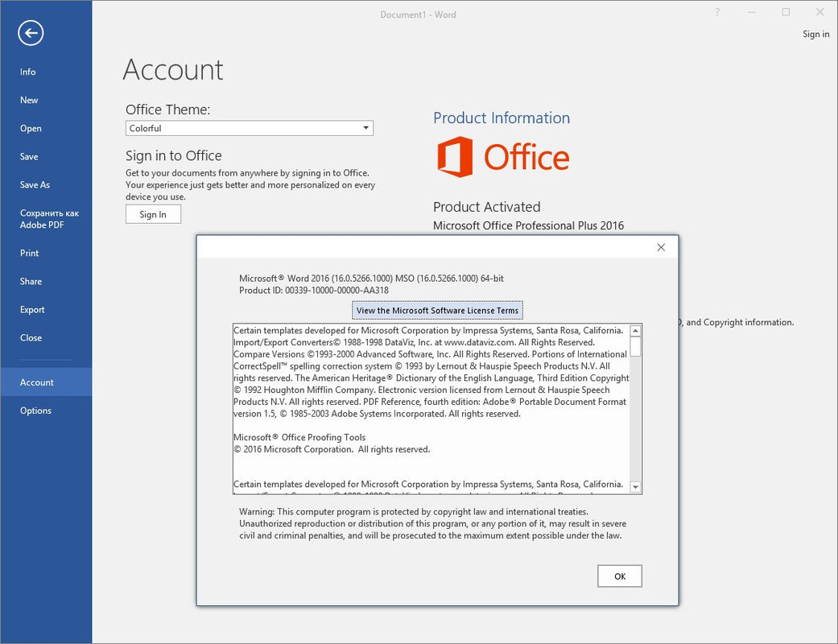The width and height of the screenshot is (838, 644).
Task: Click the Sign In button
Action: (154, 214)
